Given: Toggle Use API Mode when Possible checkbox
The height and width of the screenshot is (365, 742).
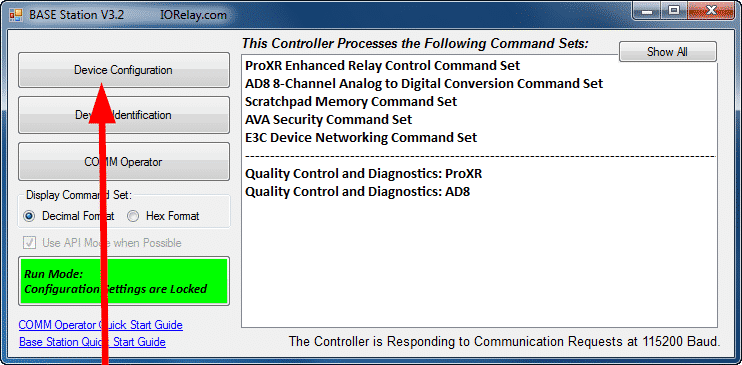Looking at the screenshot, I should [x=30, y=243].
